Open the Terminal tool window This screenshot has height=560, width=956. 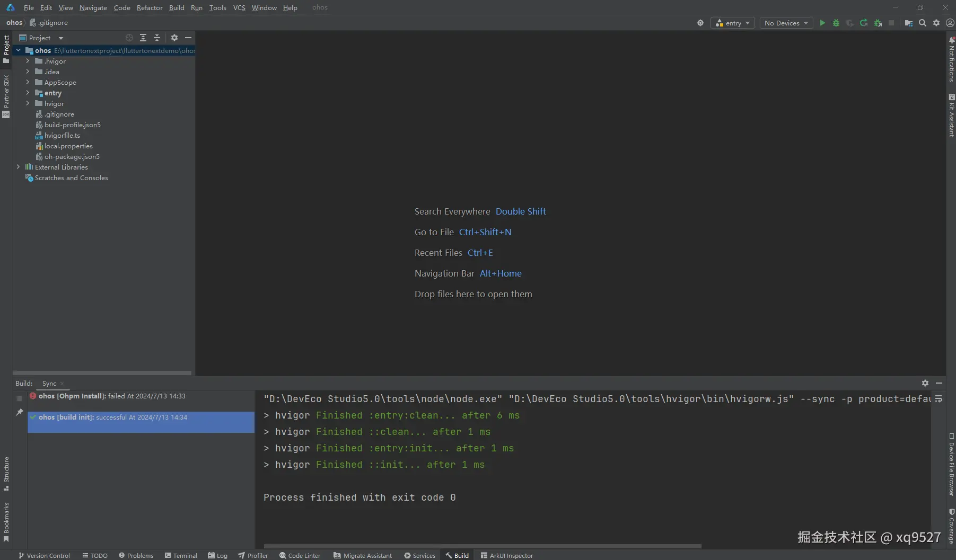(181, 555)
